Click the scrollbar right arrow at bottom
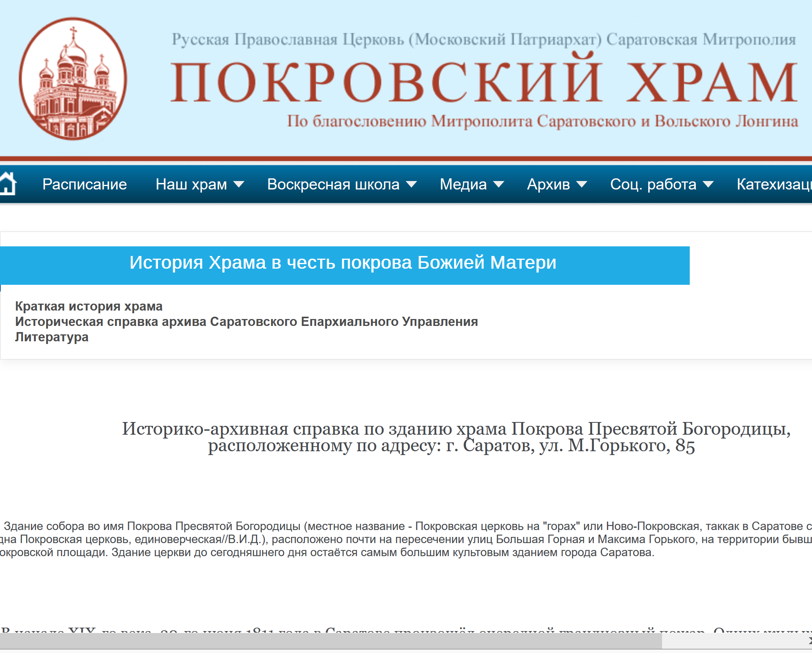This screenshot has width=812, height=653. (x=809, y=641)
